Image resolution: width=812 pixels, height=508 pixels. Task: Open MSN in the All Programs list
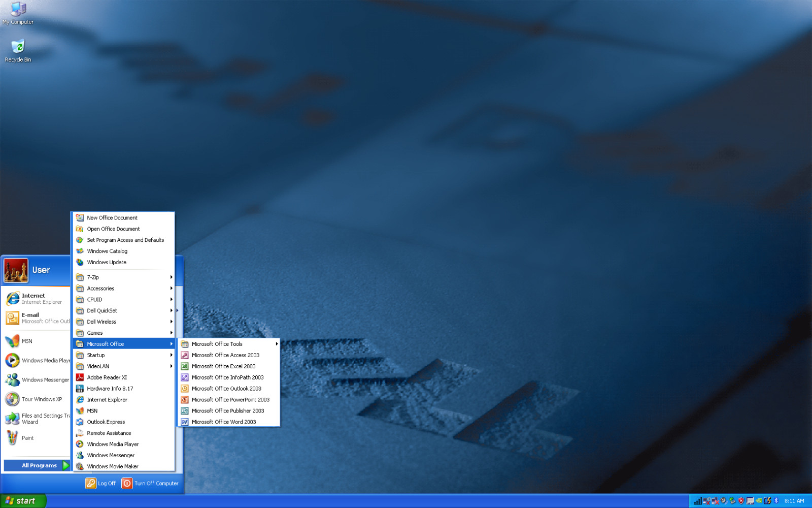point(124,411)
